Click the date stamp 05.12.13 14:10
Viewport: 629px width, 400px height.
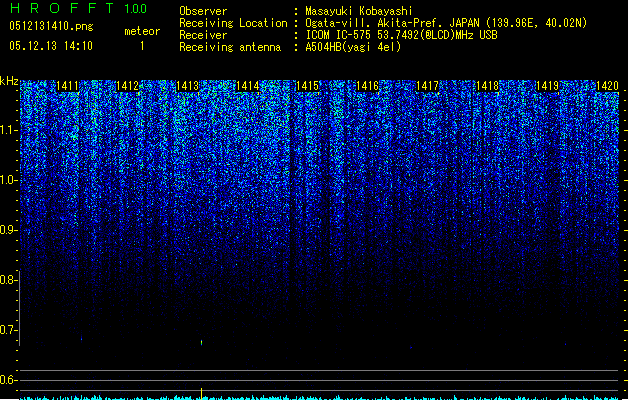click(51, 46)
